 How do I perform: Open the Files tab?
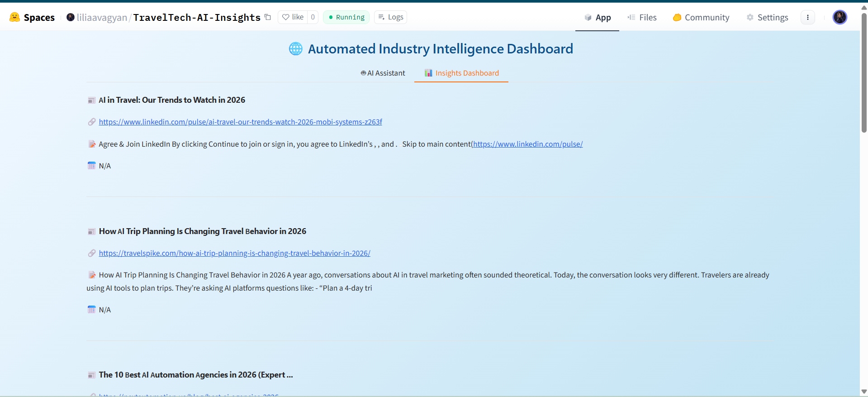click(642, 17)
